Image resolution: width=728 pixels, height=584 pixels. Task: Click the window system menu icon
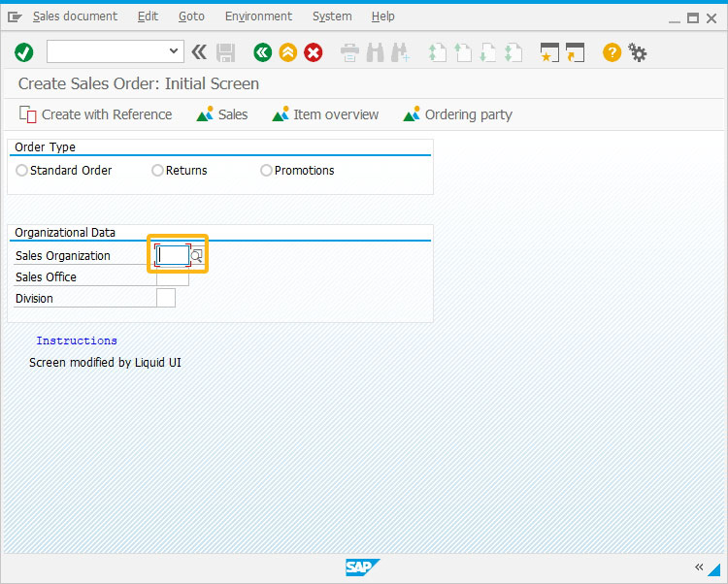click(x=15, y=17)
